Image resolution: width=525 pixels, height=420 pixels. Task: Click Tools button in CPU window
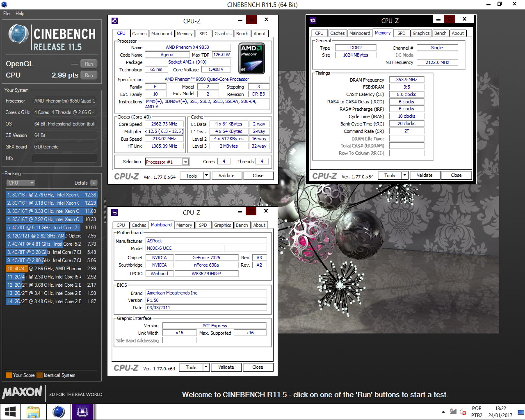coord(192,176)
